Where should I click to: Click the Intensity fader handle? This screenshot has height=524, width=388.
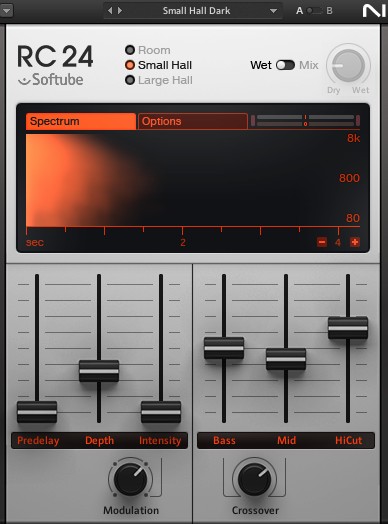pos(161,412)
